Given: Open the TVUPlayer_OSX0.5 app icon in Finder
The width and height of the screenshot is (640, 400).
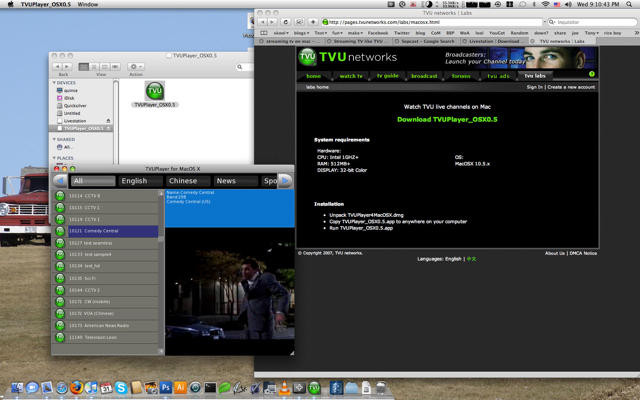Looking at the screenshot, I should (154, 91).
